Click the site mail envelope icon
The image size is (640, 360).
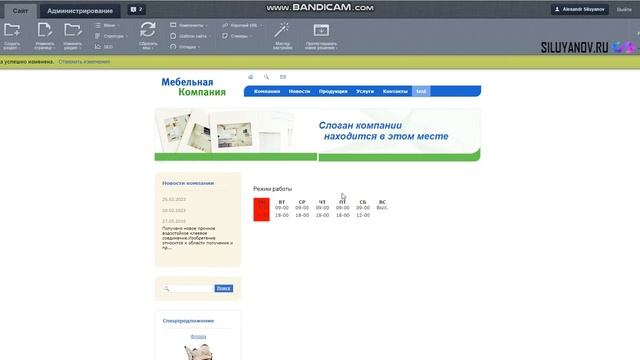[283, 77]
